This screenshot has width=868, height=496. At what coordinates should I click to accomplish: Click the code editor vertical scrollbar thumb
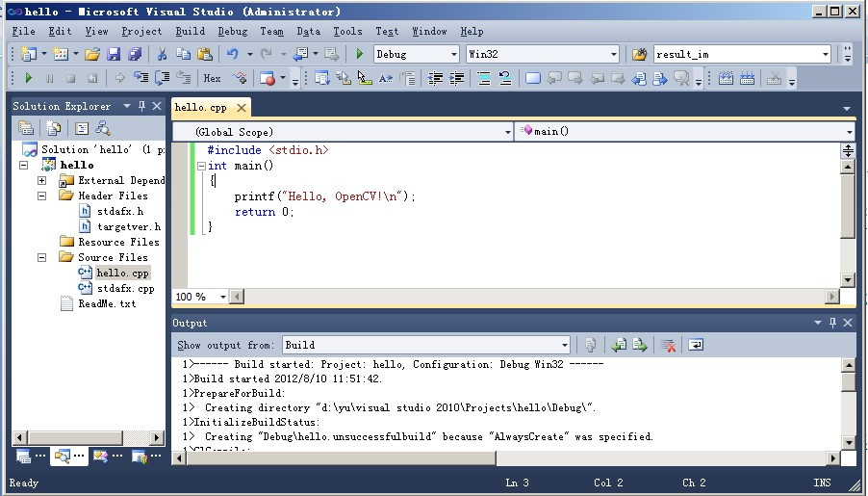click(848, 205)
